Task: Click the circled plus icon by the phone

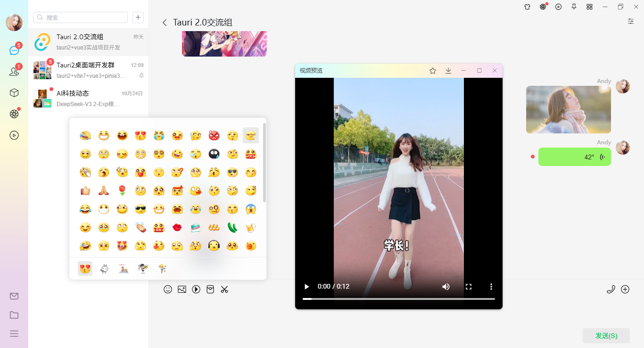Action: pyautogui.click(x=625, y=290)
